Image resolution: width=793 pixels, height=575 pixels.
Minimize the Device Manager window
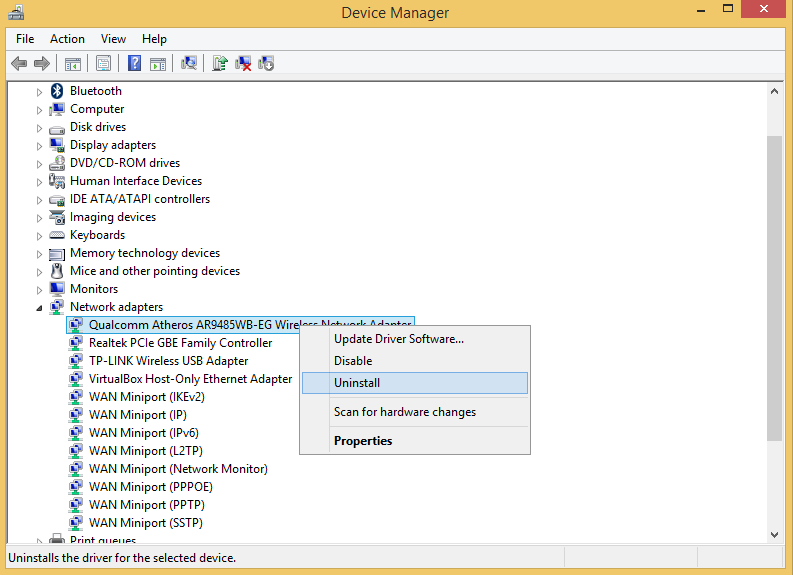[701, 10]
